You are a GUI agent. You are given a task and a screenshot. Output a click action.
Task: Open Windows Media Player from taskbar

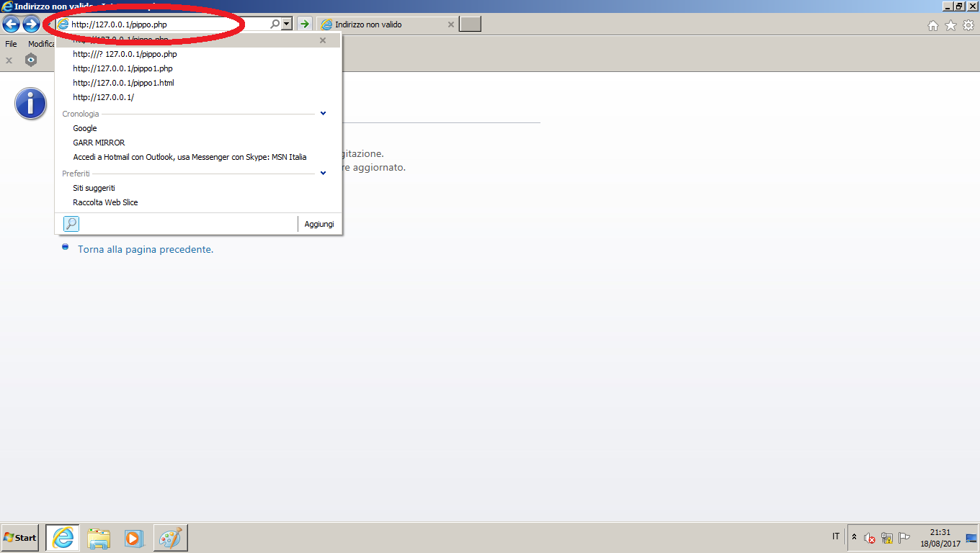[135, 538]
